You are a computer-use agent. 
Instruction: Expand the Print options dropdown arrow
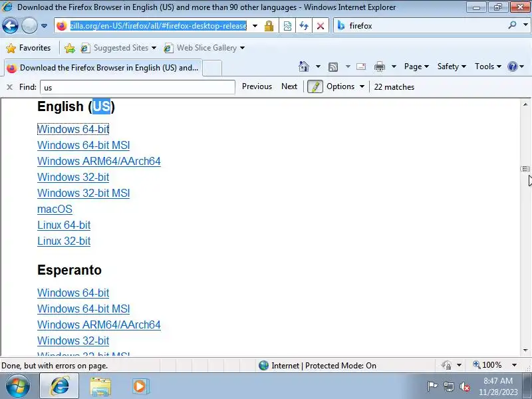(394, 66)
